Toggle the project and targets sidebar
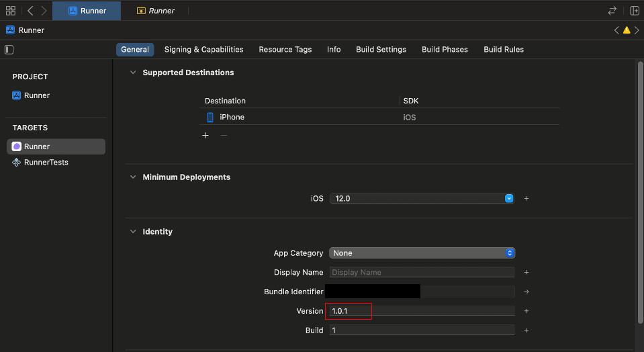This screenshot has width=644, height=352. [9, 50]
